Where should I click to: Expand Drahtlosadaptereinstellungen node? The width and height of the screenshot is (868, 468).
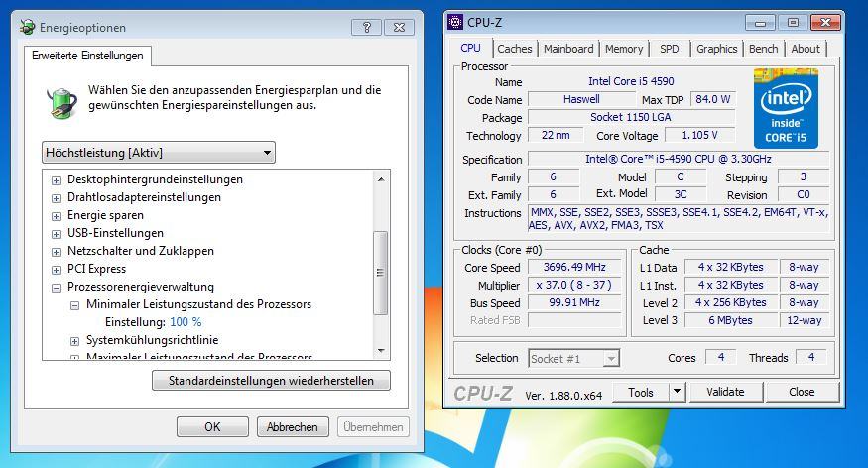click(x=56, y=198)
